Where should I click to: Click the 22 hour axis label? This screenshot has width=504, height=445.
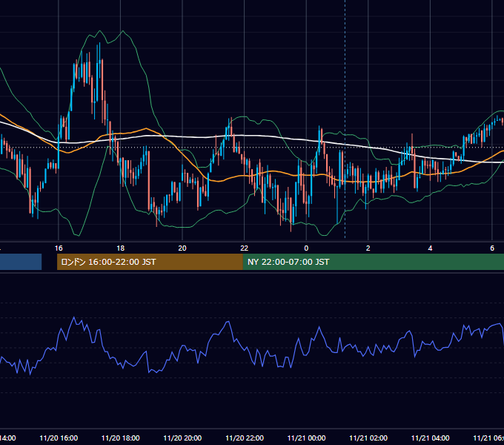point(245,248)
